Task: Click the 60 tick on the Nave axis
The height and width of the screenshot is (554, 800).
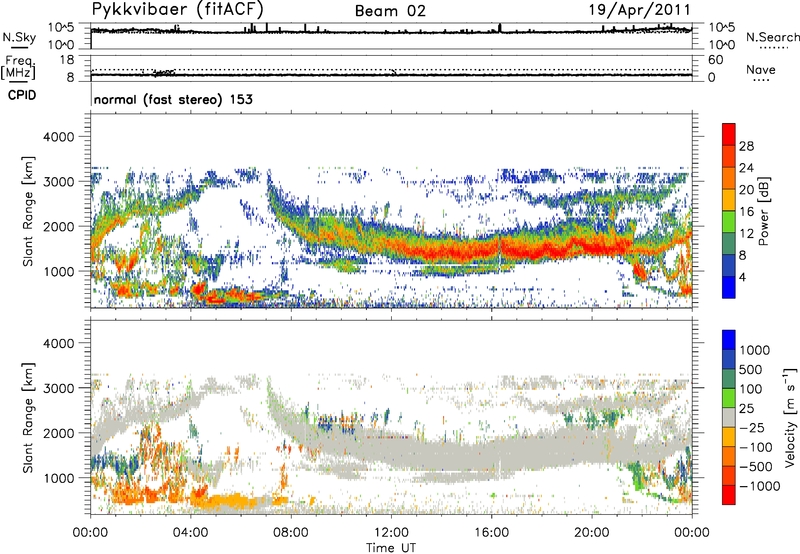Action: point(715,60)
